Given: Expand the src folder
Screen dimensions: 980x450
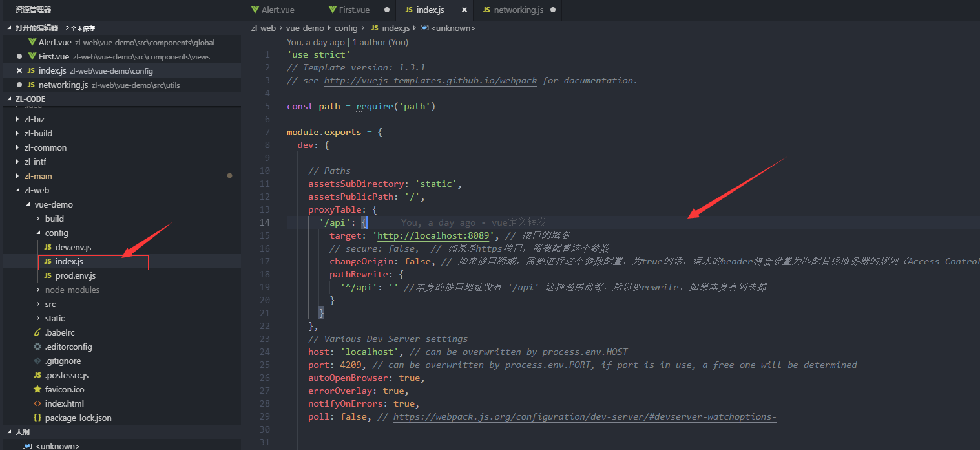Looking at the screenshot, I should pos(50,304).
